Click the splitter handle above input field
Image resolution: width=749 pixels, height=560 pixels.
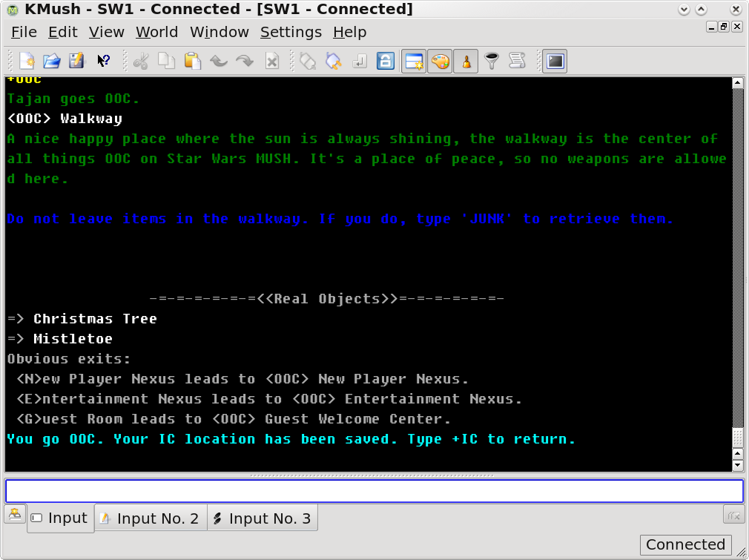tap(372, 475)
